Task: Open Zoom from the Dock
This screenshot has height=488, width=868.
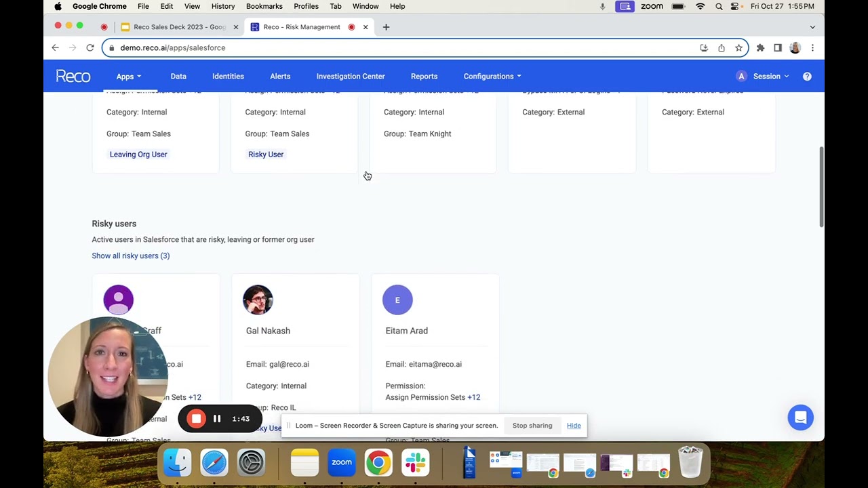Action: pos(342,462)
